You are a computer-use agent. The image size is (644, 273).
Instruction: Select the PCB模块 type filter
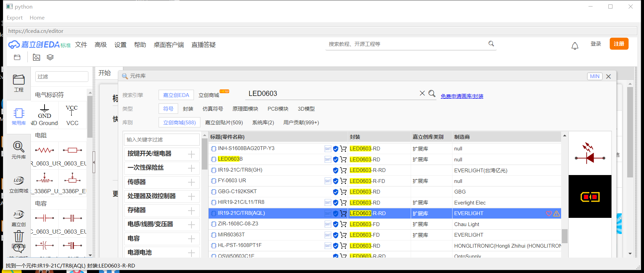(x=278, y=109)
